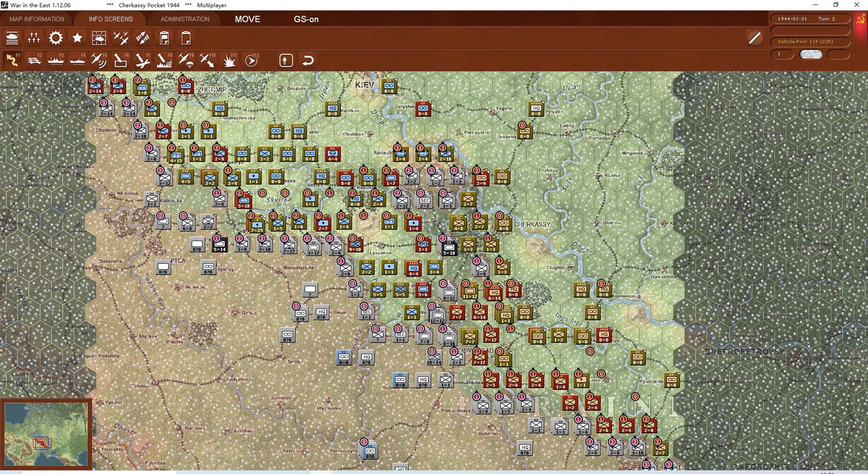Click the GS-on ground support label
This screenshot has height=474, width=868.
[x=306, y=19]
